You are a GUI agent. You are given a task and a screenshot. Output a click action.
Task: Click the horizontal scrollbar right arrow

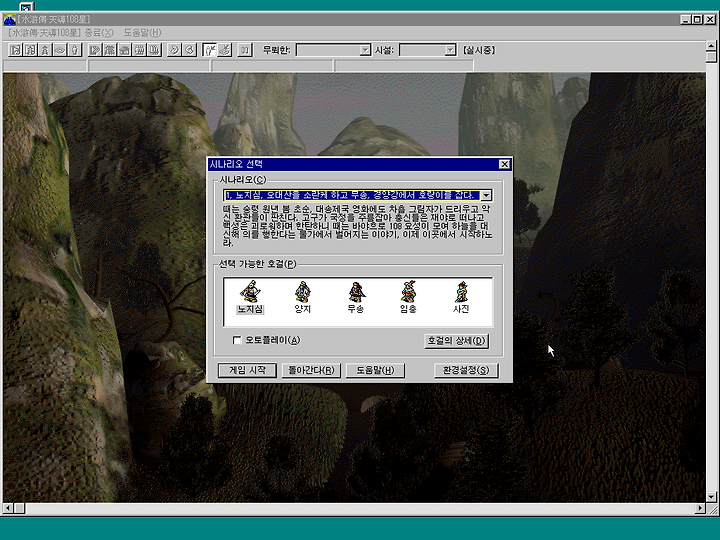pos(700,508)
